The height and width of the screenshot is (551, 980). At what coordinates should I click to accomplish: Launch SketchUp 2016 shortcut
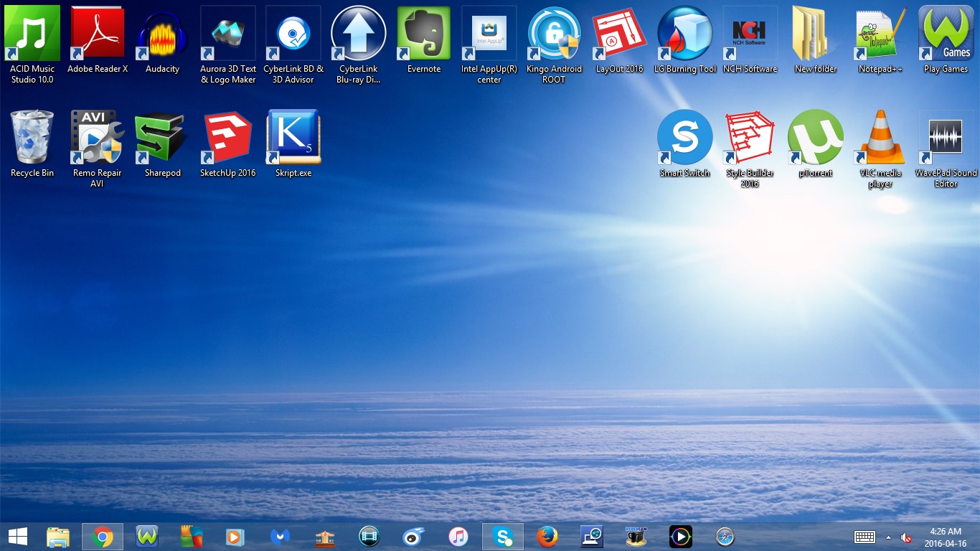click(228, 143)
